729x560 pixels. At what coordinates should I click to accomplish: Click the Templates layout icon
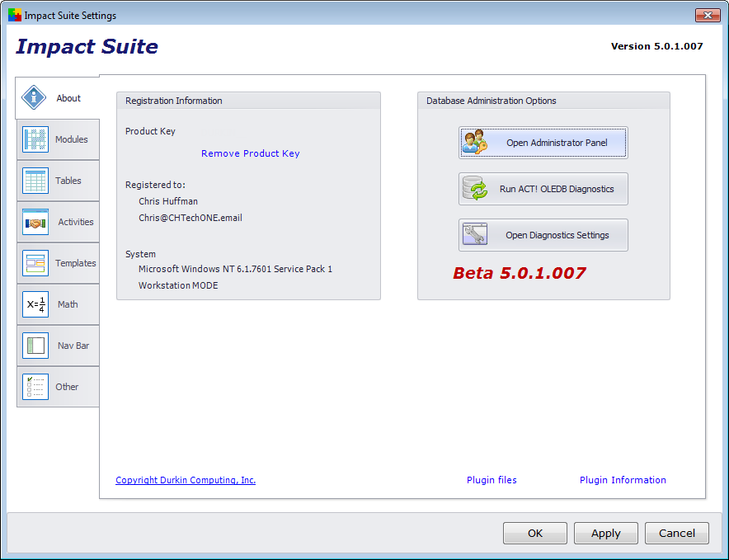click(35, 263)
